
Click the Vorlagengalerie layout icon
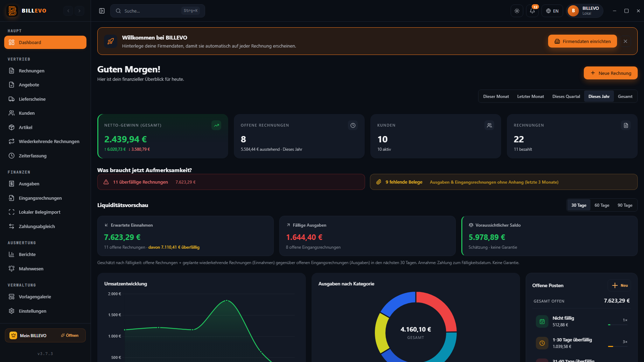point(12,297)
